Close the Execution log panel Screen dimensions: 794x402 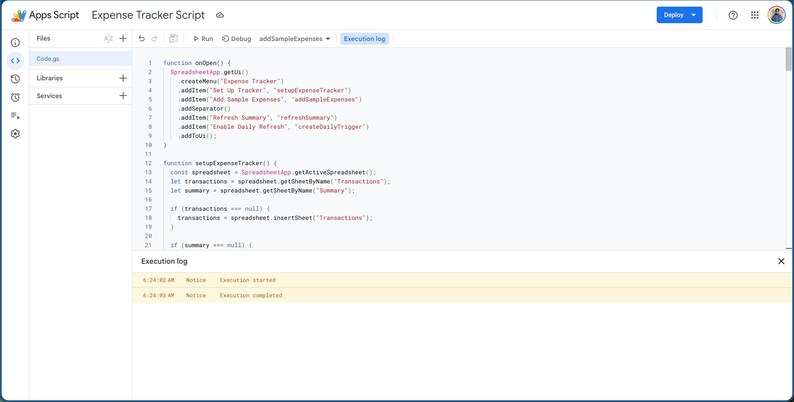pos(781,261)
